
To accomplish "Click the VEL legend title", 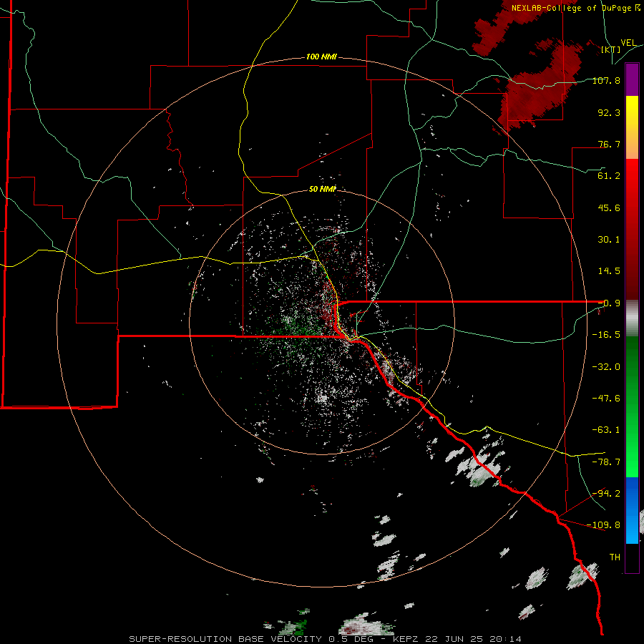I will tap(628, 43).
